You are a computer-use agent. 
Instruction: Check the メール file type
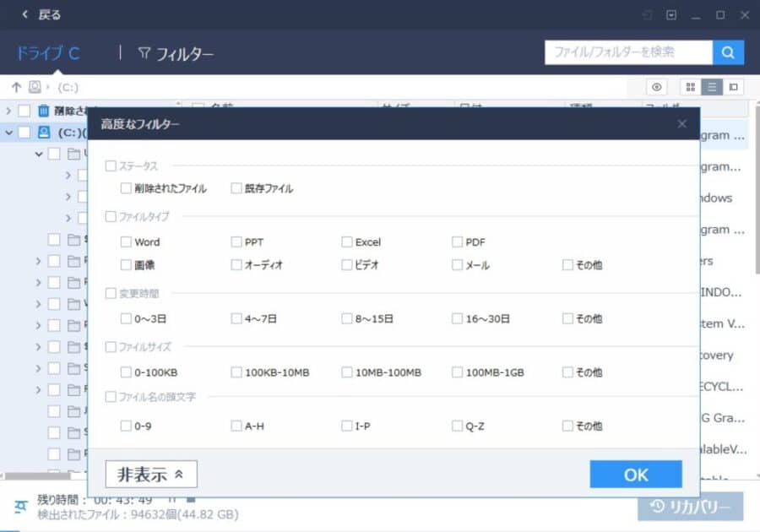[457, 264]
